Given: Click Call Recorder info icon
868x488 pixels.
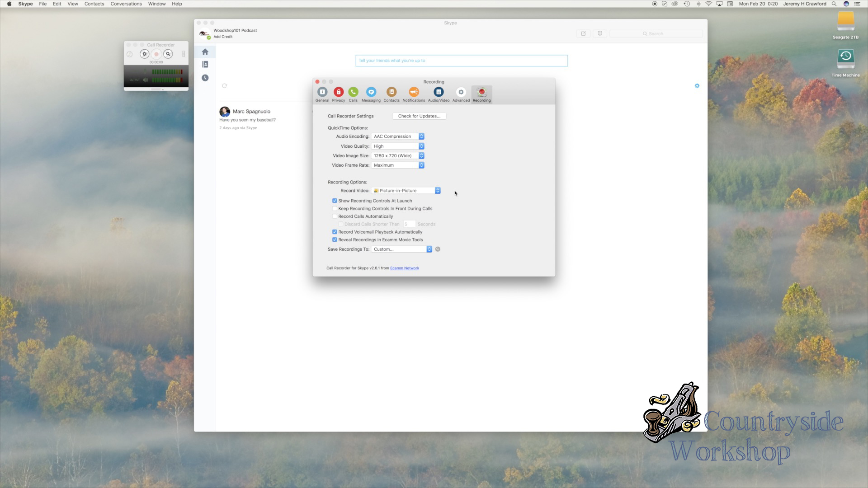Looking at the screenshot, I should tap(130, 54).
